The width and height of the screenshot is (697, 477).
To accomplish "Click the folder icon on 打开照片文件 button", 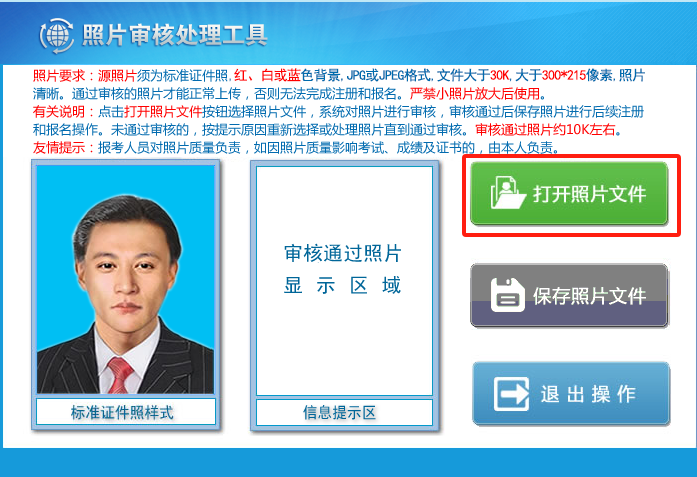I will click(x=508, y=192).
